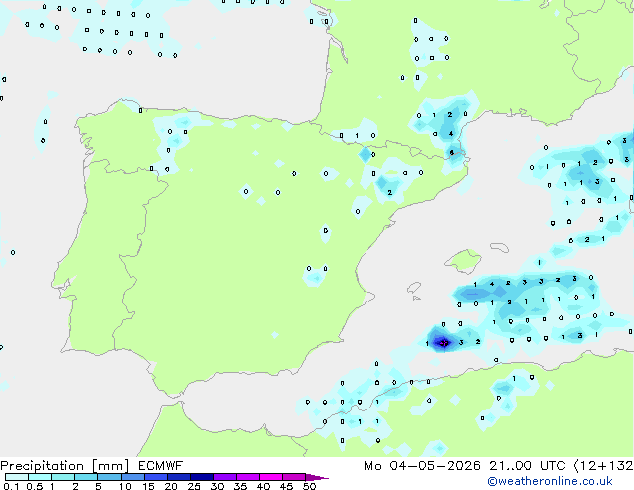Click the 35–40 mm legend swatch
The width and height of the screenshot is (634, 490).
coord(247,477)
